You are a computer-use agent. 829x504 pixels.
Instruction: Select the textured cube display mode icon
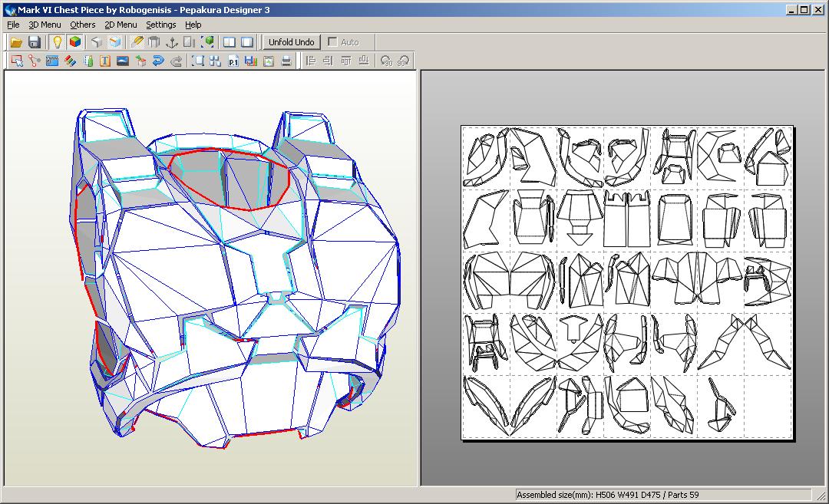pos(74,42)
